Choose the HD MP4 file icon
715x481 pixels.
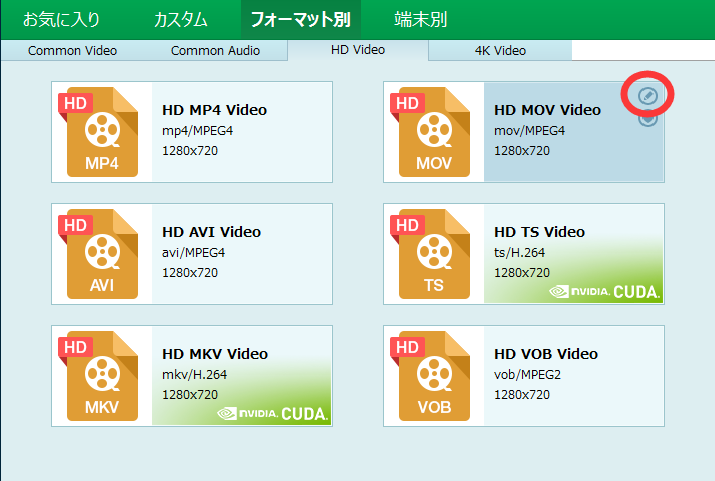pyautogui.click(x=98, y=132)
